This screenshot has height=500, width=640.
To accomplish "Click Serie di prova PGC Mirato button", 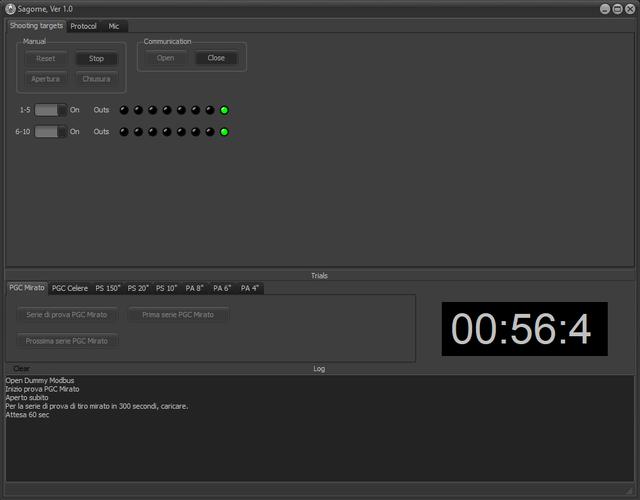I will pos(67,315).
